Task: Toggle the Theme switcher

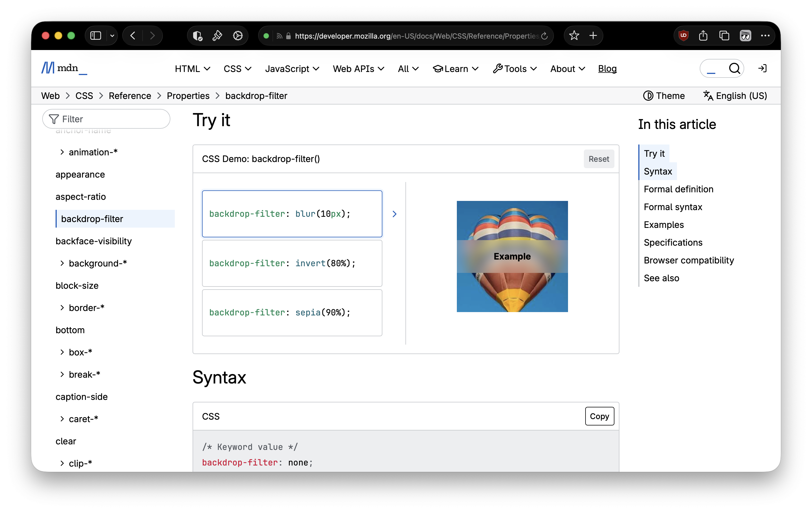Action: (x=664, y=96)
